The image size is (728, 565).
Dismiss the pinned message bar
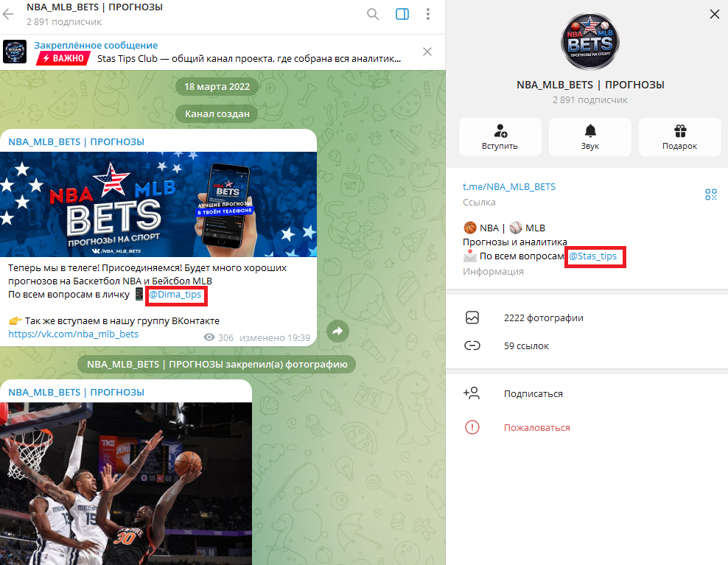click(427, 52)
